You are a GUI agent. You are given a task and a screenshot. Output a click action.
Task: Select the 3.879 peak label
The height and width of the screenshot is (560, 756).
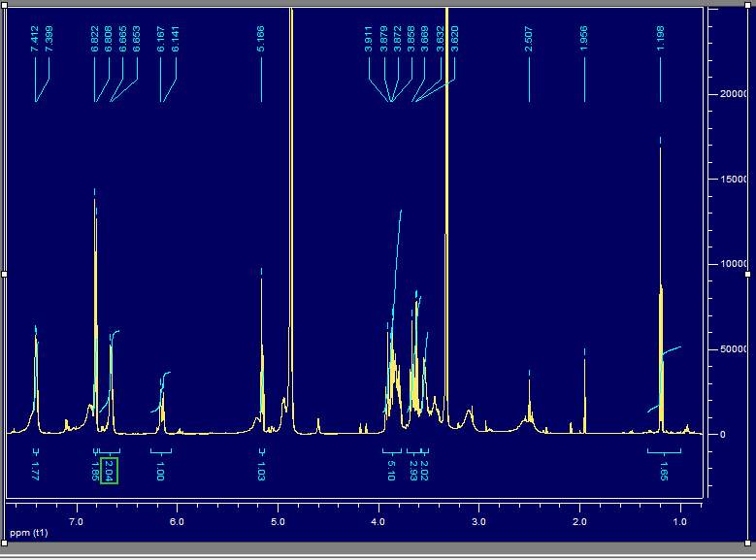coord(384,40)
